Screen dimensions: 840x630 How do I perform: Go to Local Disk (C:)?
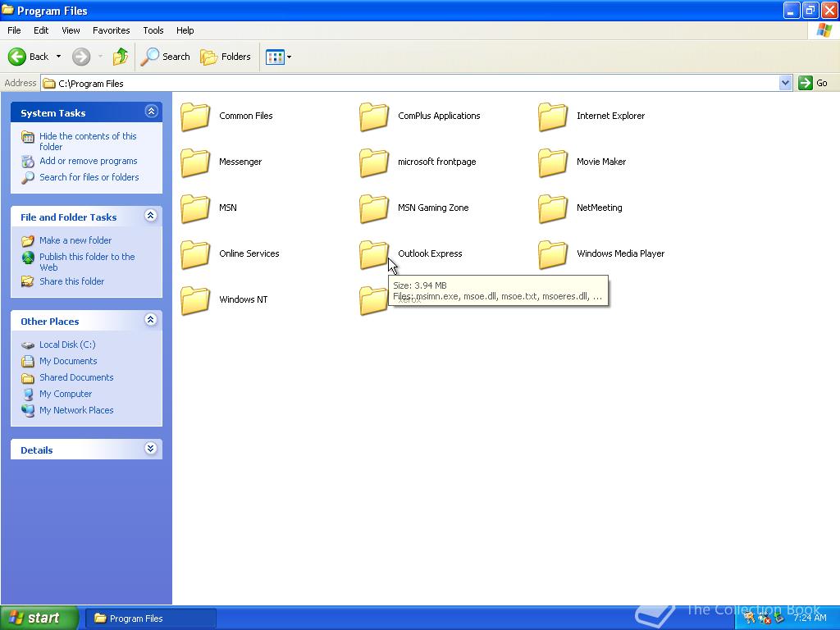pyautogui.click(x=67, y=345)
